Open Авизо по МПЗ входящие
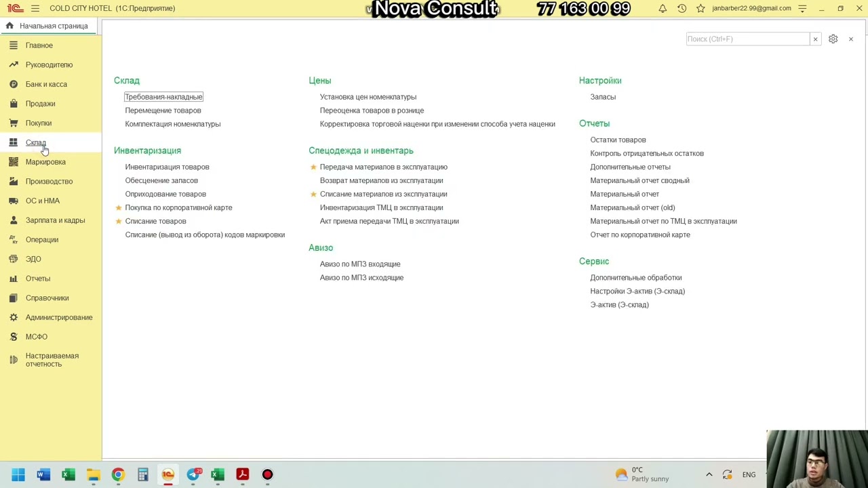This screenshot has width=868, height=488. pos(360,264)
